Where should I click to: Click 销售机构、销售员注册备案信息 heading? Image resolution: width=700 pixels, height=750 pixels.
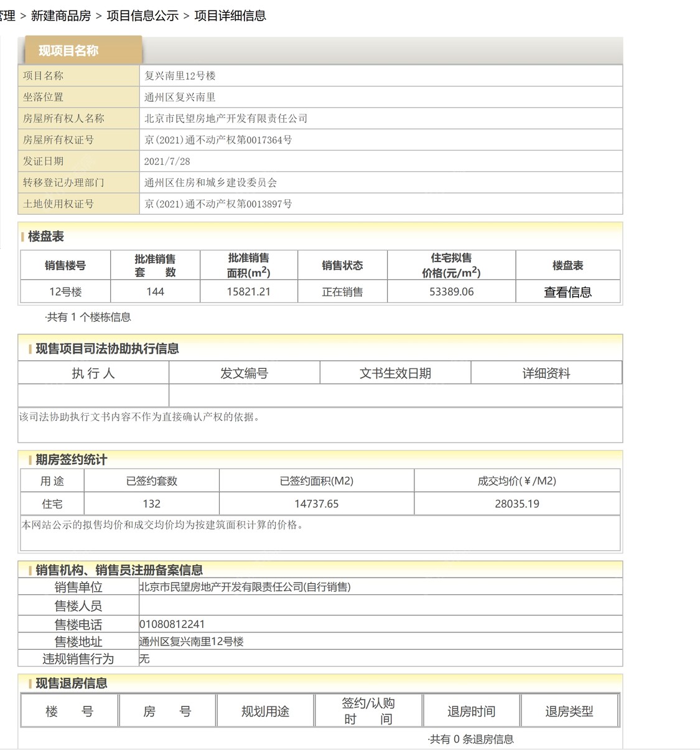pos(119,570)
